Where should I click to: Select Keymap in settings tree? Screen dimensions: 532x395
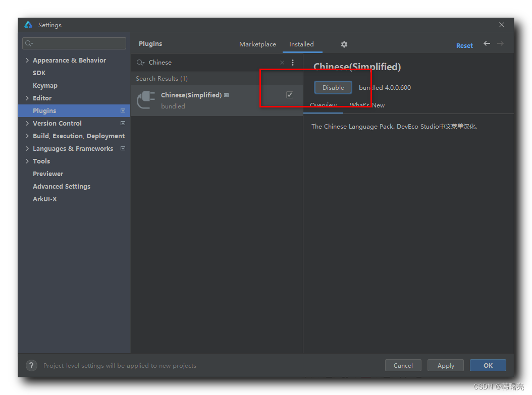click(x=45, y=86)
